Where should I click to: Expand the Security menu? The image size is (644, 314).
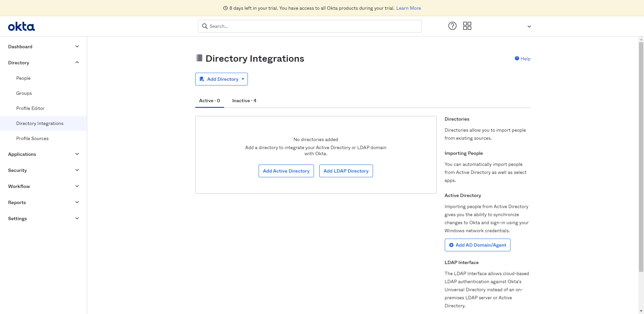tap(44, 170)
